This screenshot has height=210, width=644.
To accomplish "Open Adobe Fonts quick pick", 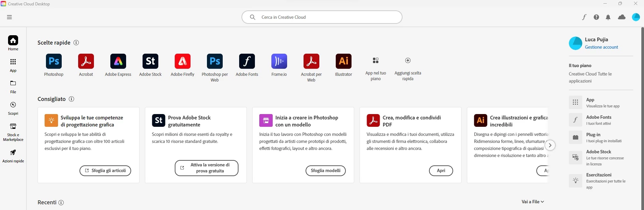I will point(247,65).
